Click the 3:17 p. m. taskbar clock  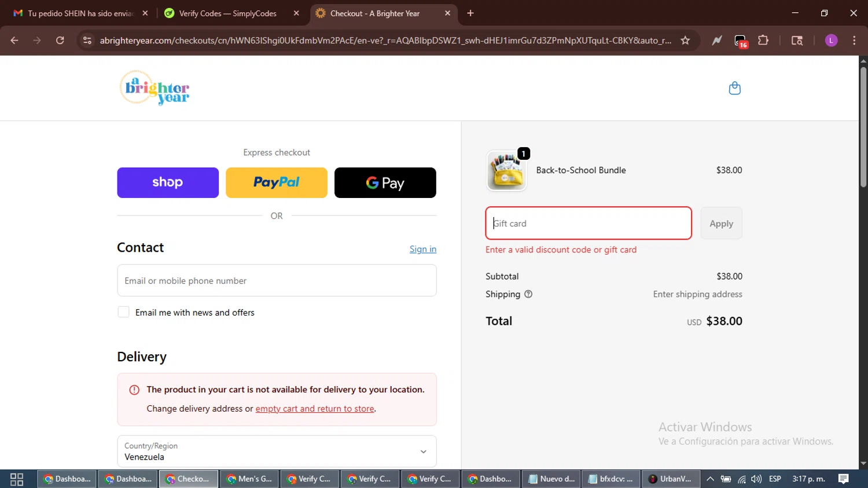click(x=808, y=479)
